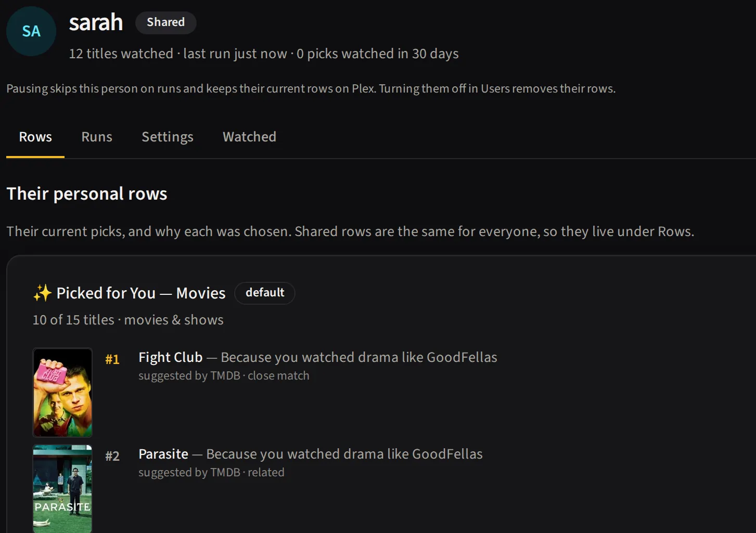Click the Parasite title
The width and height of the screenshot is (756, 533).
point(163,454)
